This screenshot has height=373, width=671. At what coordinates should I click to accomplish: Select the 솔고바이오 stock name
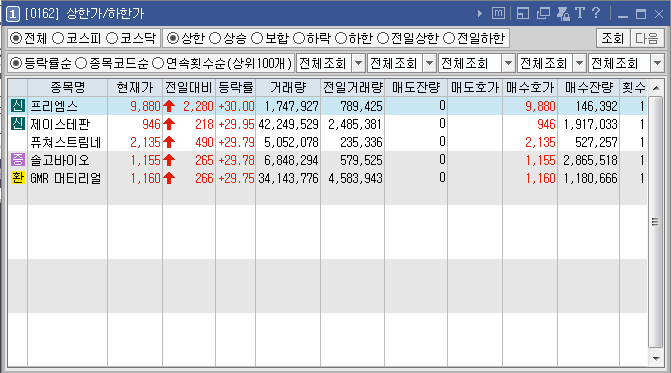[x=60, y=160]
